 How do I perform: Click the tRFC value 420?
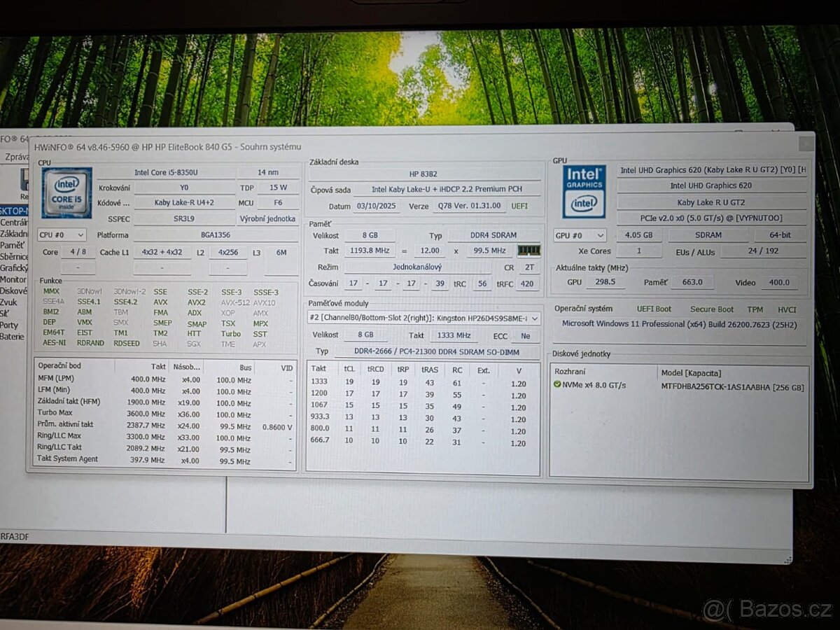click(x=527, y=283)
